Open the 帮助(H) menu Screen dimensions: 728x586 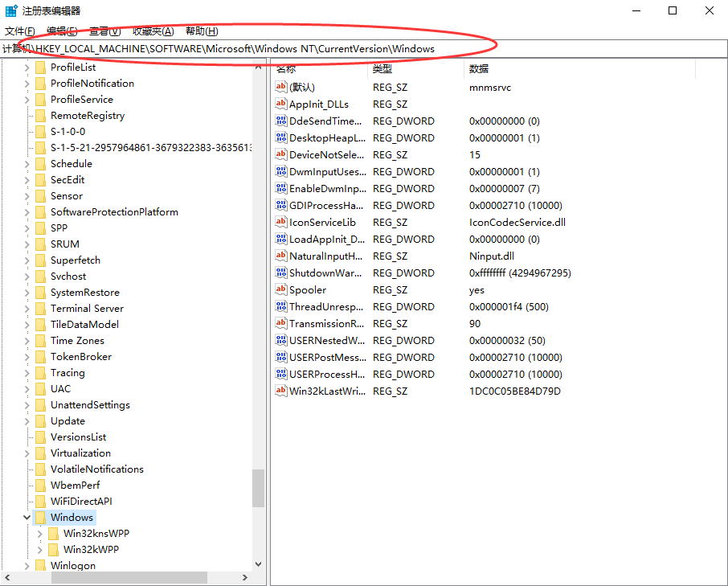[202, 31]
